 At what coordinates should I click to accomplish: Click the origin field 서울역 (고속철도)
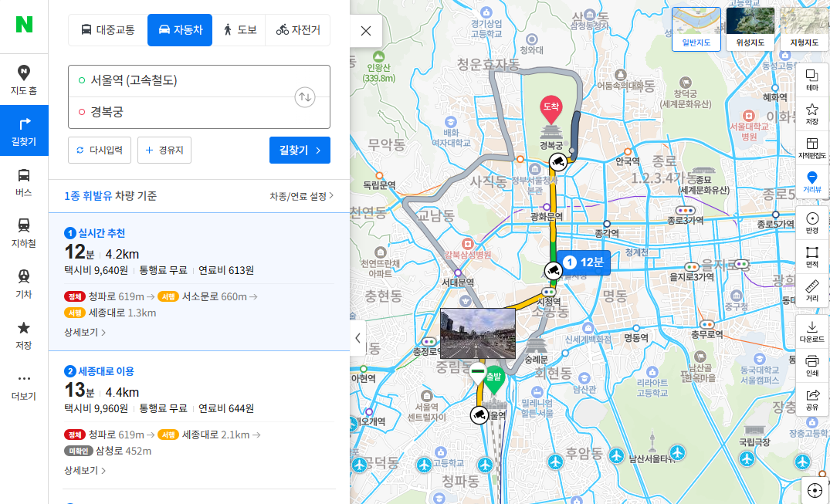coord(180,80)
